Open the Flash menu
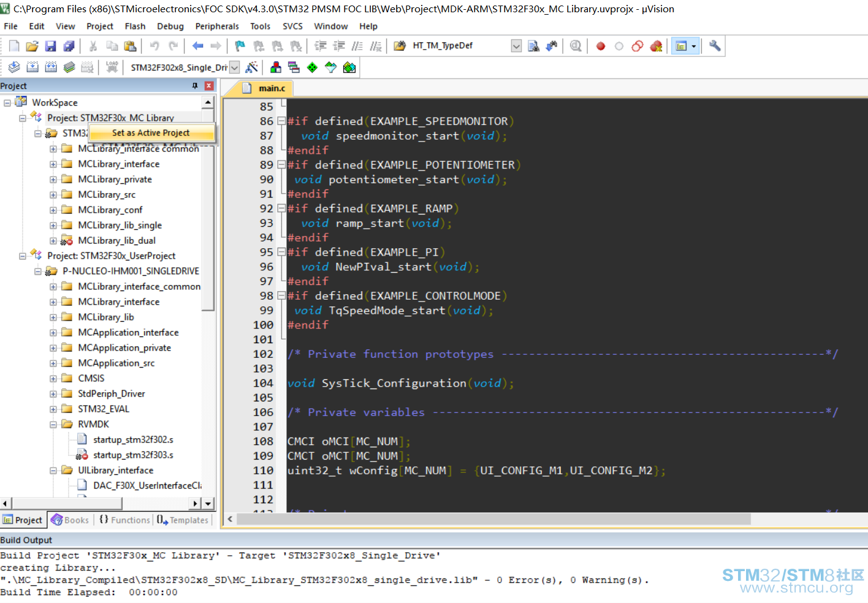 [135, 26]
